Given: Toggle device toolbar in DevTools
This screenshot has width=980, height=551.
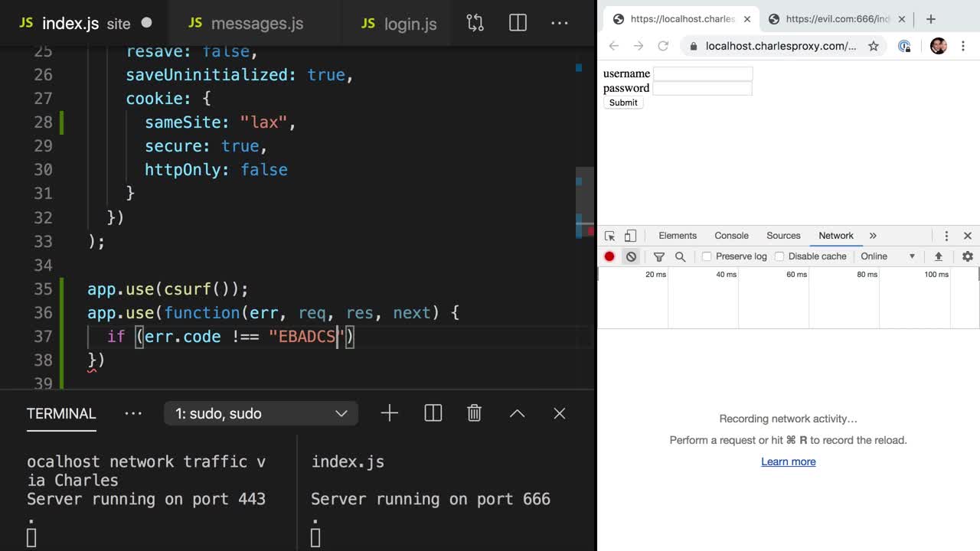Looking at the screenshot, I should [630, 236].
